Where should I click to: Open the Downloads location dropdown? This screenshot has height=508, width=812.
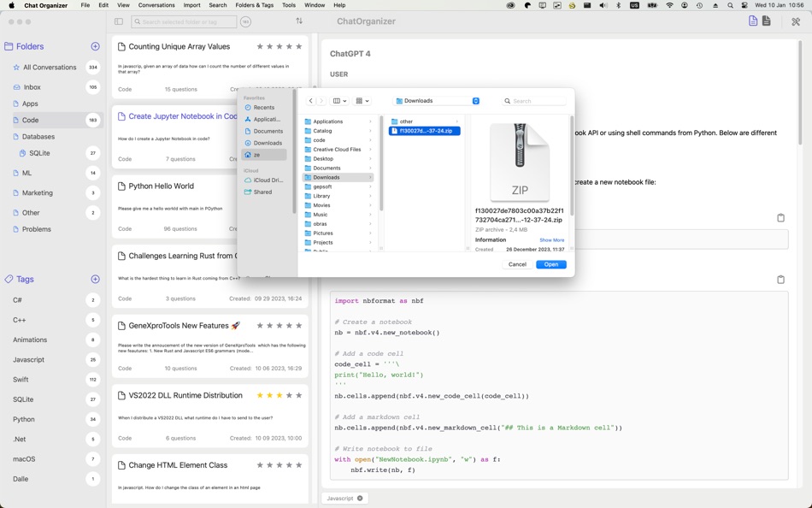[477, 100]
